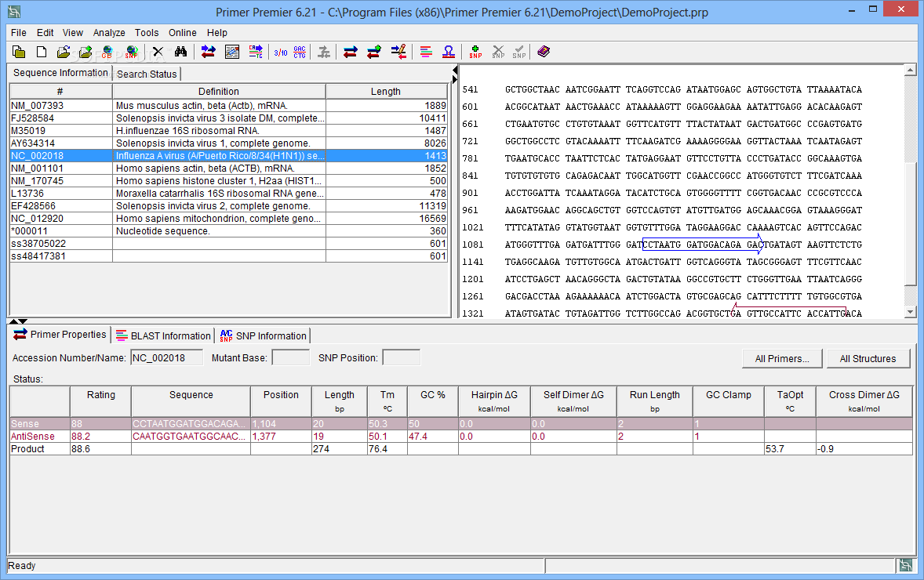Switch to Primer Properties tab

[x=60, y=335]
